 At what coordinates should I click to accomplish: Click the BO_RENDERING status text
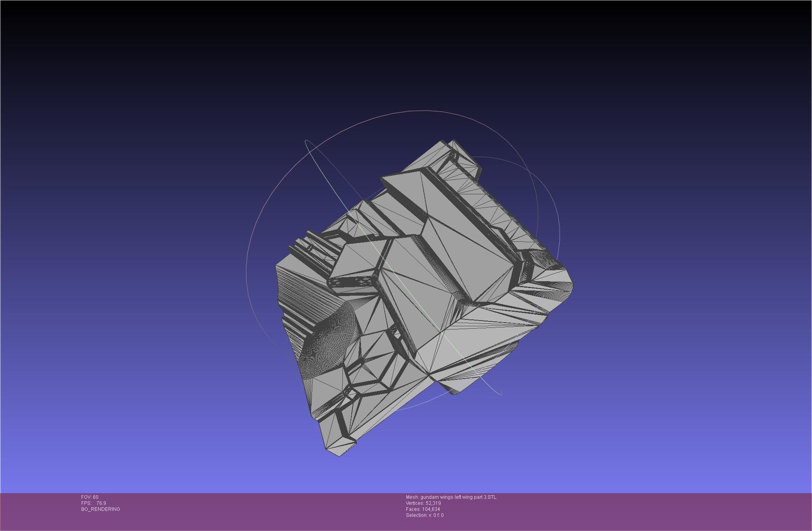pos(100,509)
